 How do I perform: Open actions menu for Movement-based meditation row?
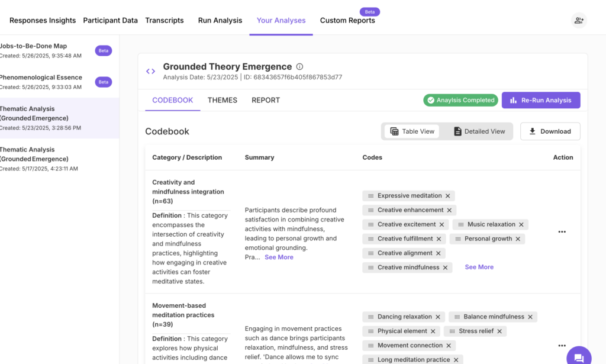tap(562, 346)
